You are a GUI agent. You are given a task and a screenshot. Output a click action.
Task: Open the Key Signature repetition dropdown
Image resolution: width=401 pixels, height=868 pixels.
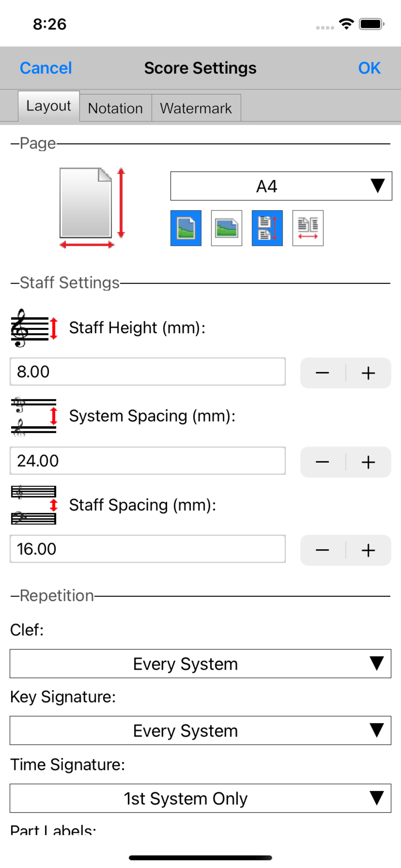200,730
